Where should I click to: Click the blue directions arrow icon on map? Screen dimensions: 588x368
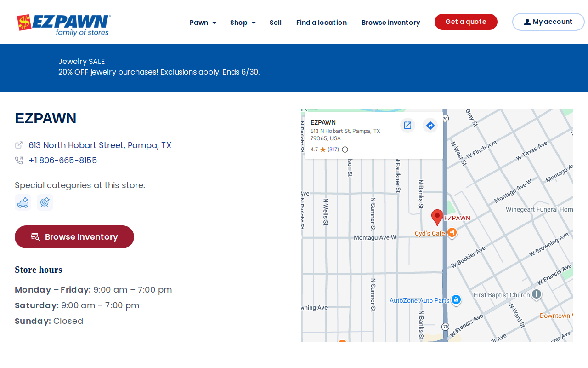(430, 125)
